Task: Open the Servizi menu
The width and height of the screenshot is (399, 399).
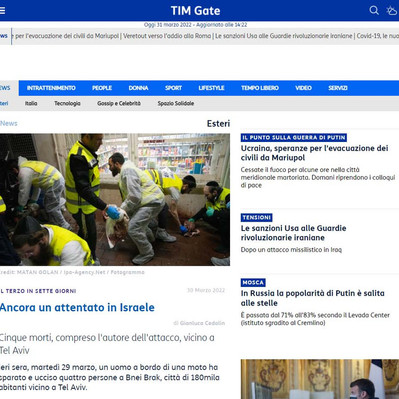Action: [x=338, y=88]
